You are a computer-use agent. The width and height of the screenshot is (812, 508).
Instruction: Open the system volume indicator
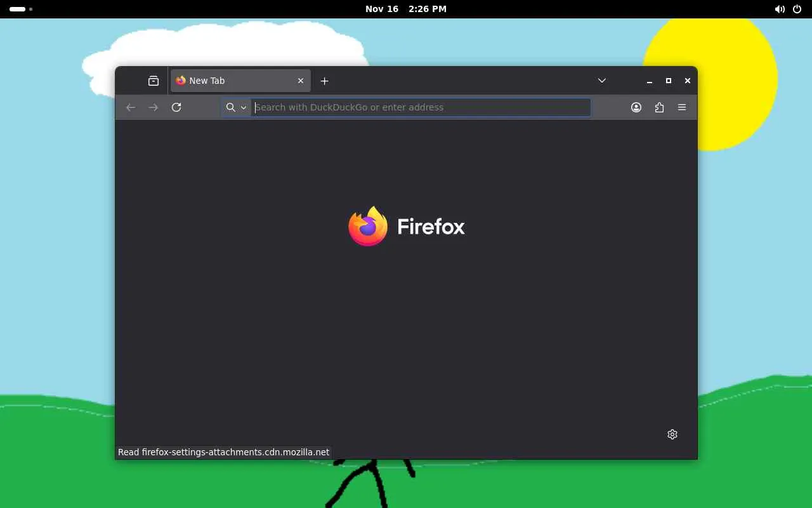coord(780,9)
